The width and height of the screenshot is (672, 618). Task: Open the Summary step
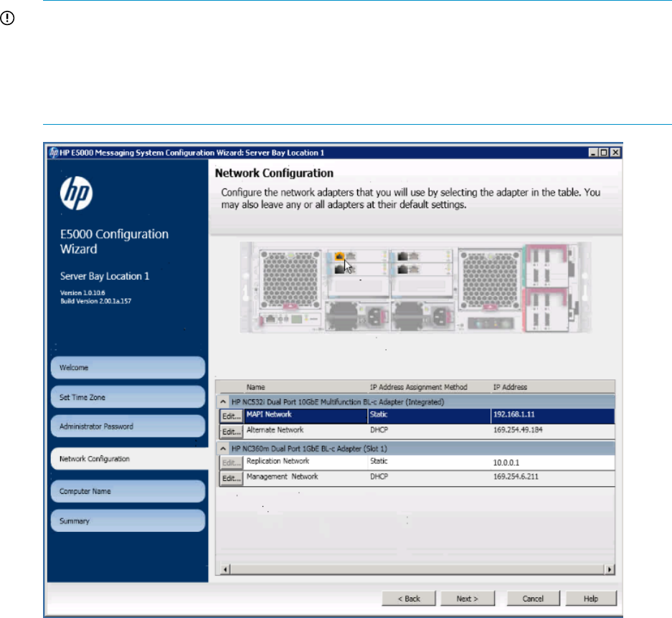tap(128, 520)
